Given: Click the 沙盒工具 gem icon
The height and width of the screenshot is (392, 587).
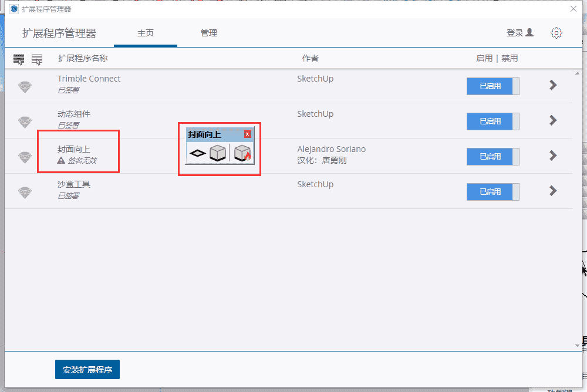Looking at the screenshot, I should (x=25, y=192).
